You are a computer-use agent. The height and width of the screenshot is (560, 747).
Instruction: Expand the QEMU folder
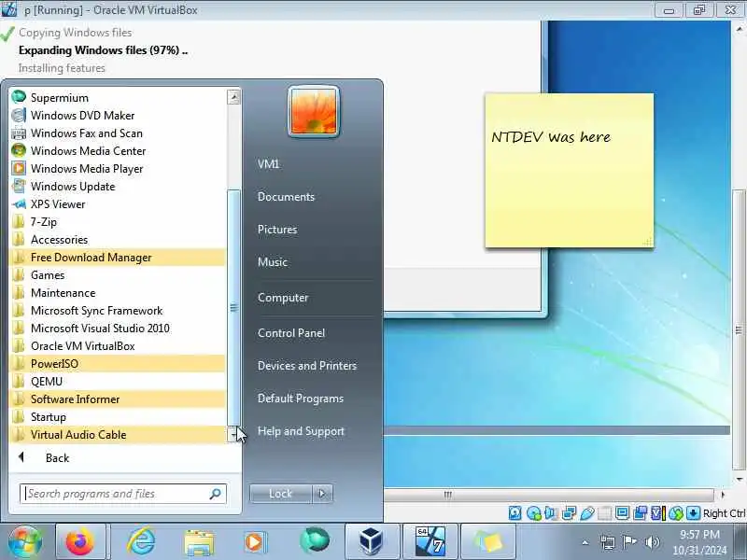[118, 382]
